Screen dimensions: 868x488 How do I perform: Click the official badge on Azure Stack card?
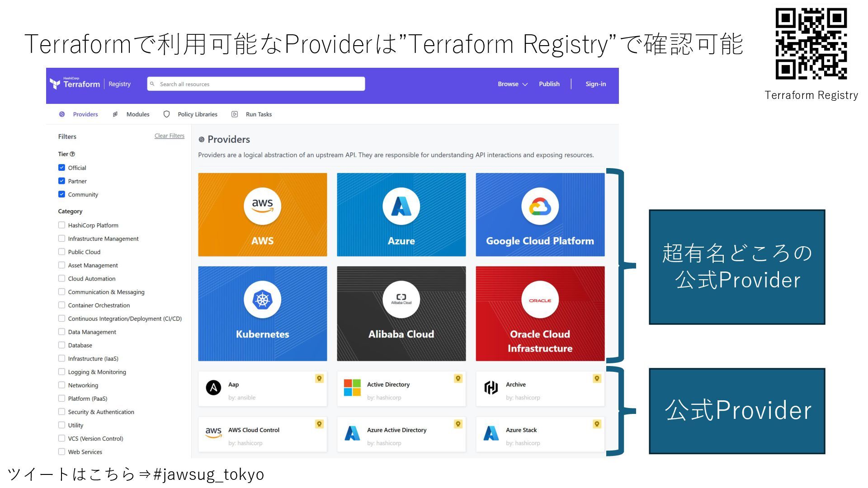[597, 424]
